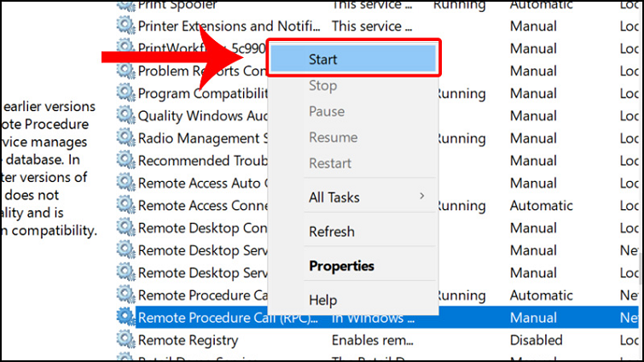The height and width of the screenshot is (362, 644).
Task: Click the Remote Registry service gear icon
Action: click(125, 340)
